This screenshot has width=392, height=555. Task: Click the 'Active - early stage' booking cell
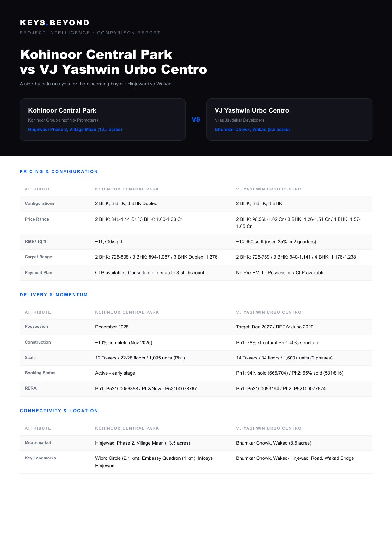coord(115,373)
